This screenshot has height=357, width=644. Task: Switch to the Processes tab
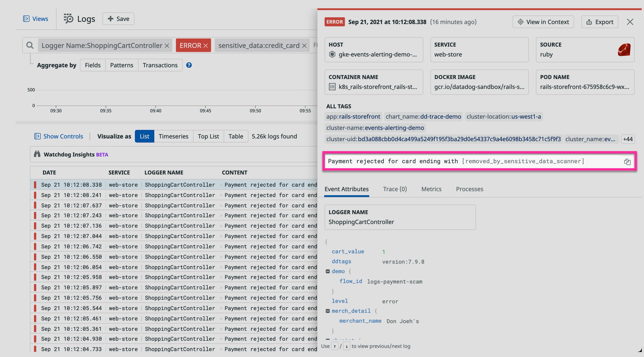pyautogui.click(x=469, y=189)
